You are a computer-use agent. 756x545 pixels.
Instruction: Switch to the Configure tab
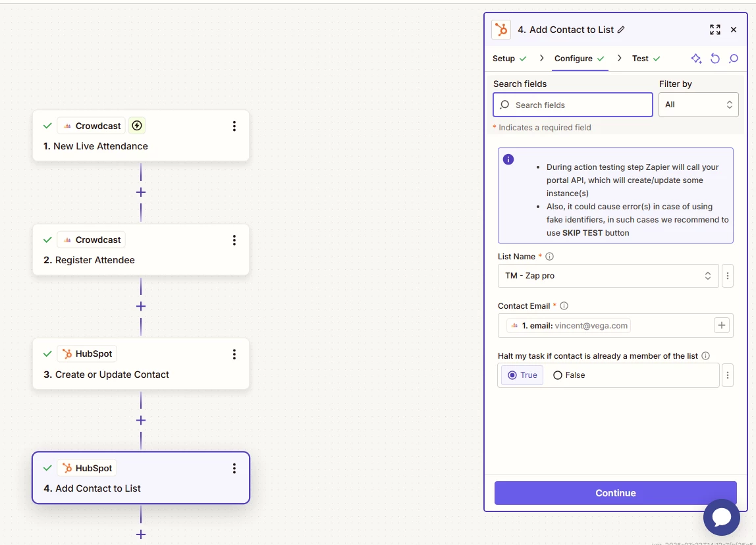pos(579,59)
